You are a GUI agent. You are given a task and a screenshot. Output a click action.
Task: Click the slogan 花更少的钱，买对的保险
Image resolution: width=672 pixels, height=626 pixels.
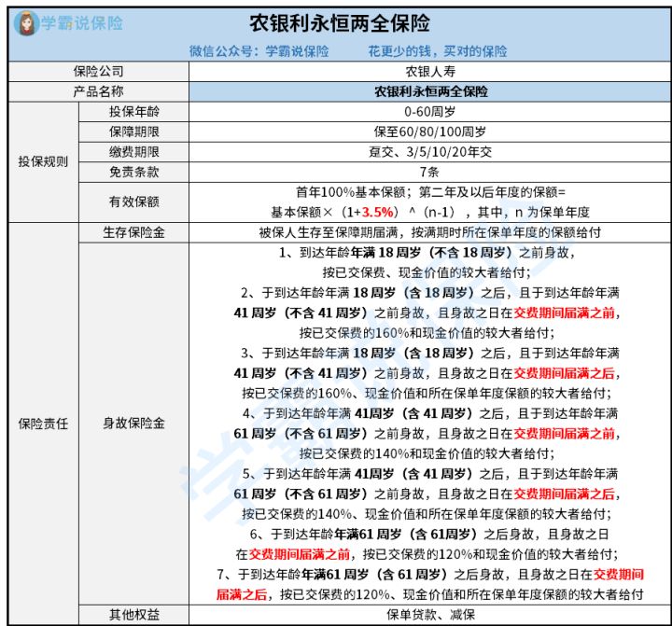tap(438, 51)
